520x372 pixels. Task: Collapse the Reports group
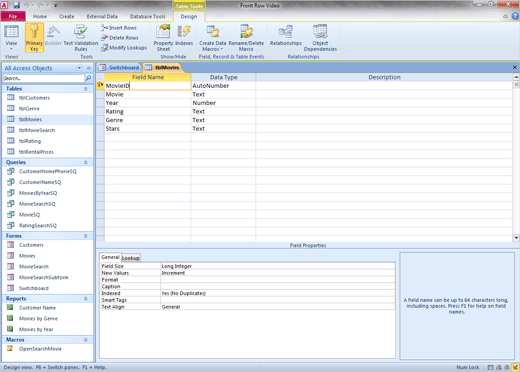click(x=86, y=299)
